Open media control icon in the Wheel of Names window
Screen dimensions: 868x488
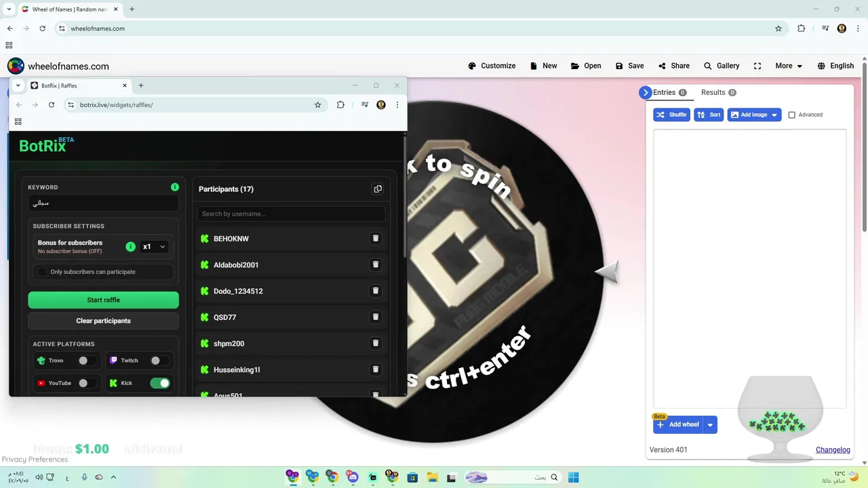pyautogui.click(x=825, y=28)
